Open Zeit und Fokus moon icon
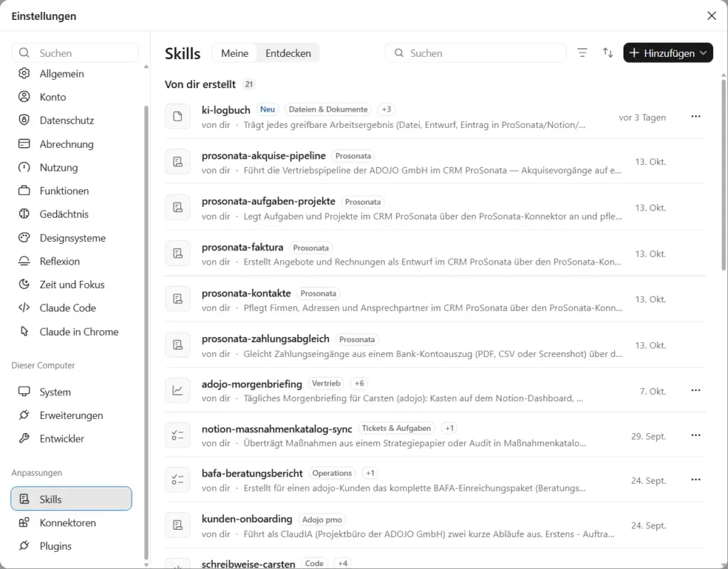 [x=24, y=284]
